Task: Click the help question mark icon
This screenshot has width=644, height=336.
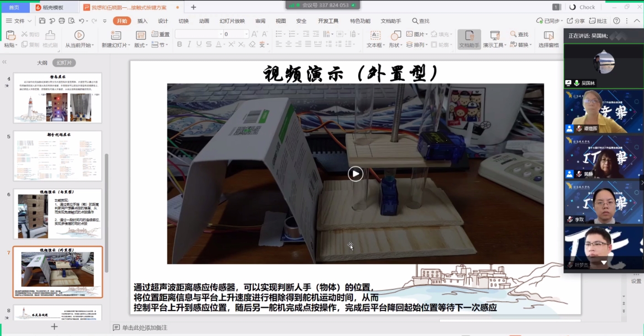Action: click(617, 21)
